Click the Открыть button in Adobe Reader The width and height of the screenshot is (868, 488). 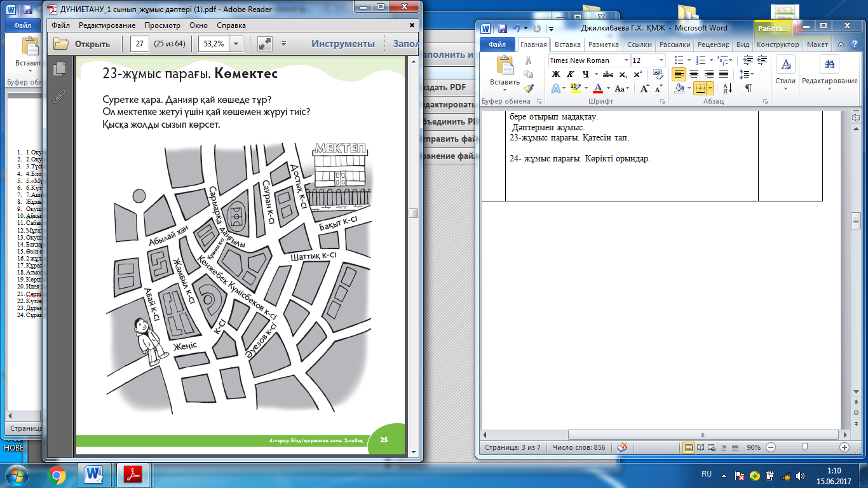point(82,44)
